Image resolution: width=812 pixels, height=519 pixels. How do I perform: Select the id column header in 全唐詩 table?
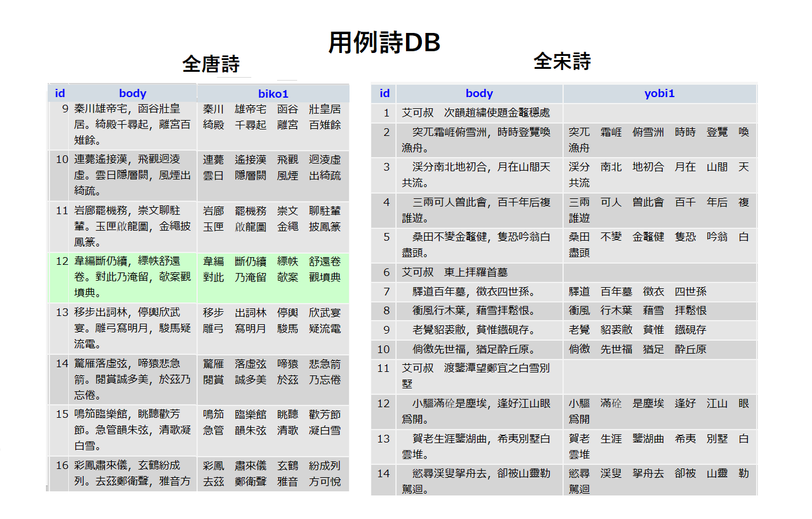(59, 93)
